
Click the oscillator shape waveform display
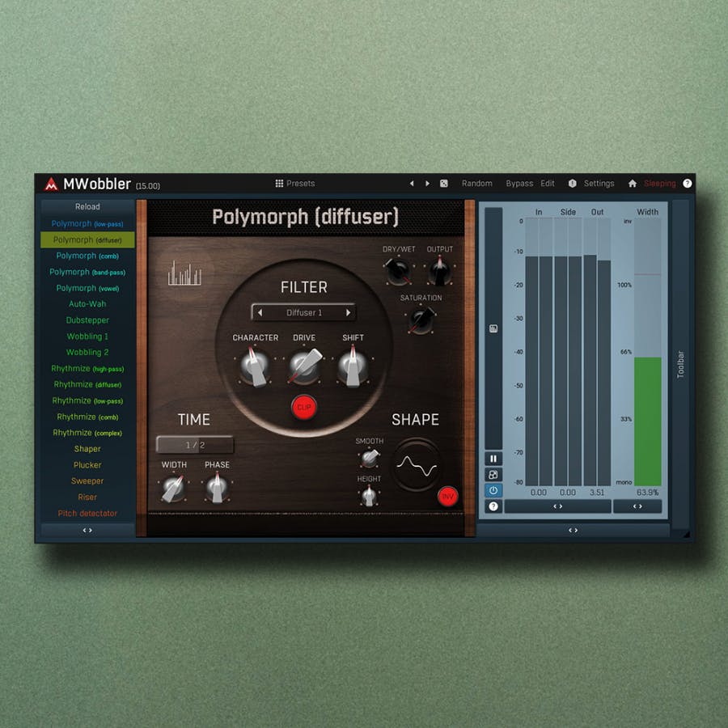417,465
